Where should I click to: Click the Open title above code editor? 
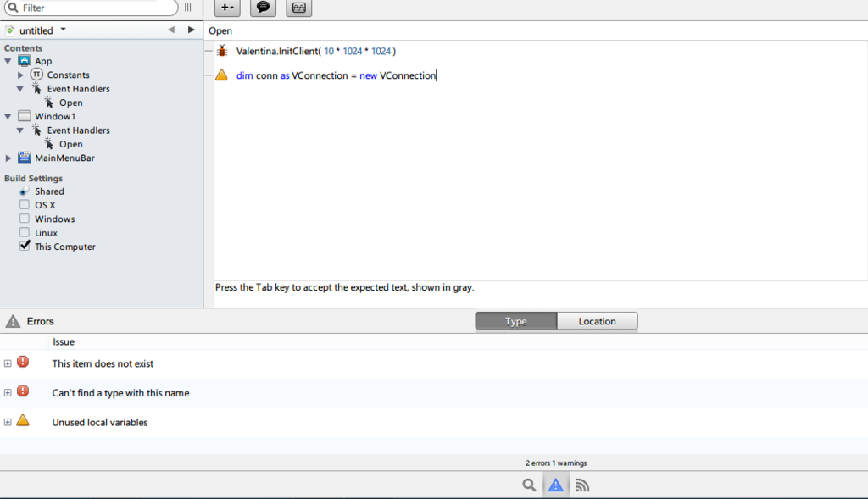click(x=220, y=31)
